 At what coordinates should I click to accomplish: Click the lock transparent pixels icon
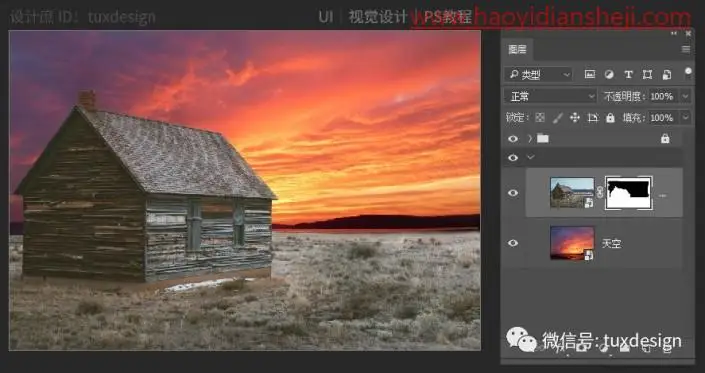pyautogui.click(x=540, y=118)
